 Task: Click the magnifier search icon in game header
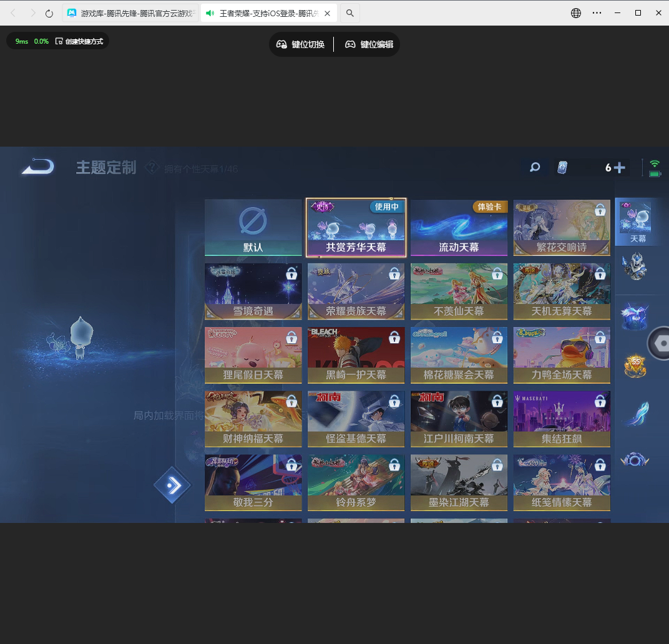tap(535, 167)
